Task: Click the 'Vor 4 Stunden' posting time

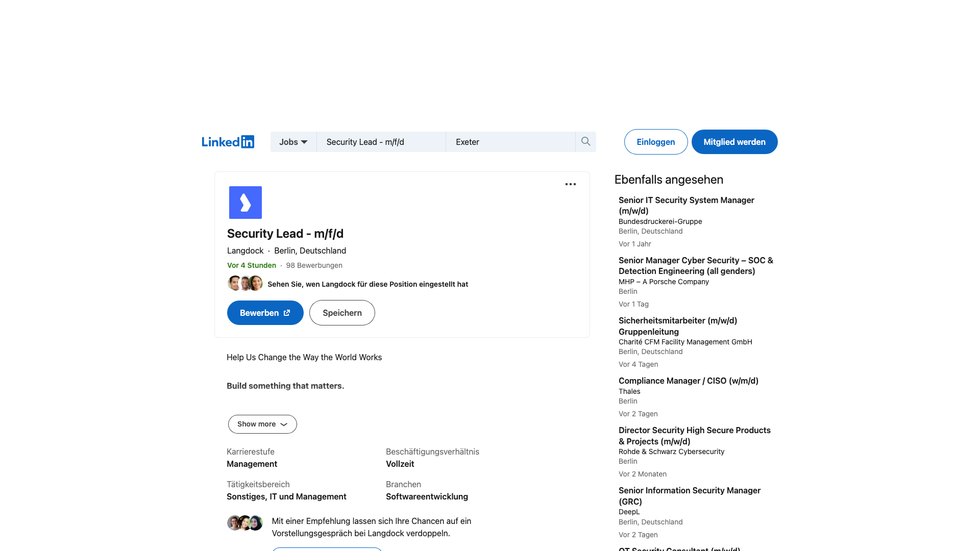Action: [252, 265]
